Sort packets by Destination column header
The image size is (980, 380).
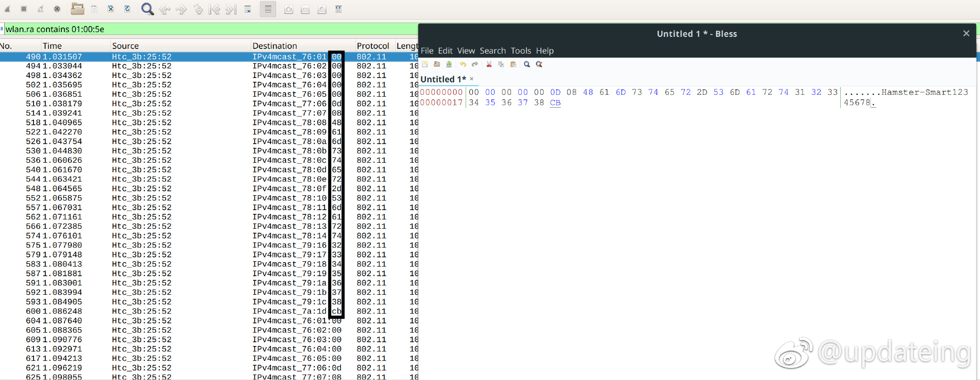(x=275, y=46)
